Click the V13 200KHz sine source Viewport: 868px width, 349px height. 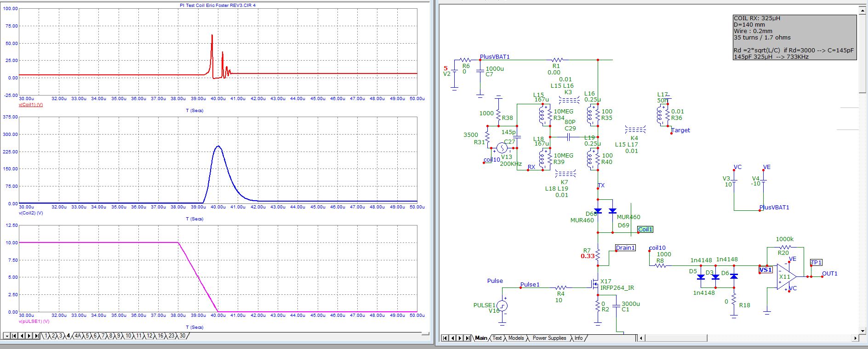point(502,148)
